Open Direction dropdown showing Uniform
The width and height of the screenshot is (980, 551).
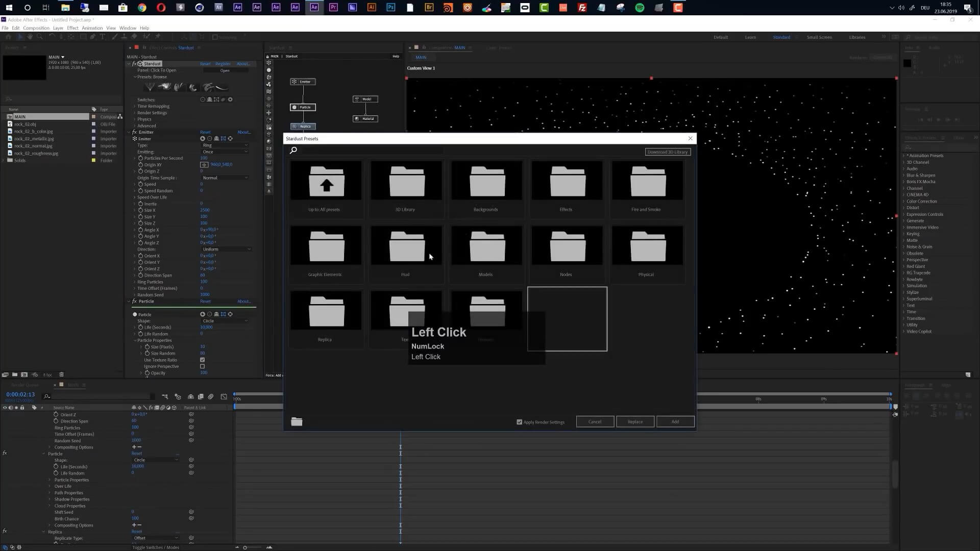226,249
